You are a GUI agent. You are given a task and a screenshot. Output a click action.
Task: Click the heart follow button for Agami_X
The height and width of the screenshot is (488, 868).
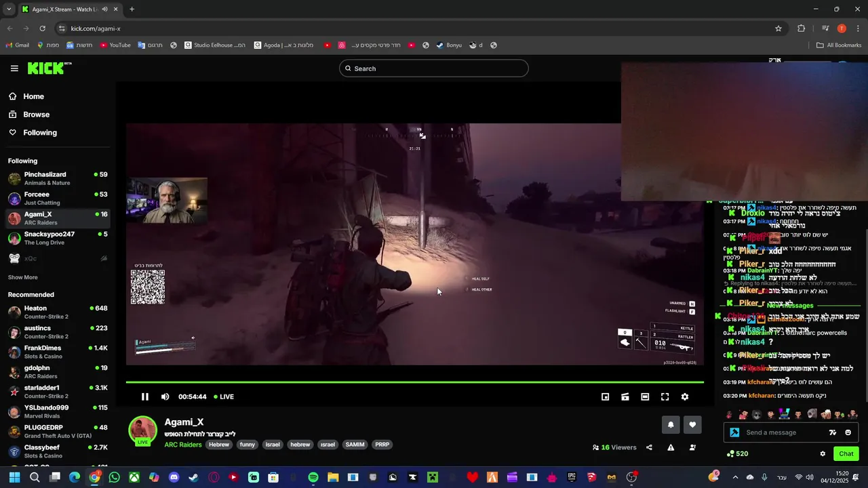(x=692, y=425)
